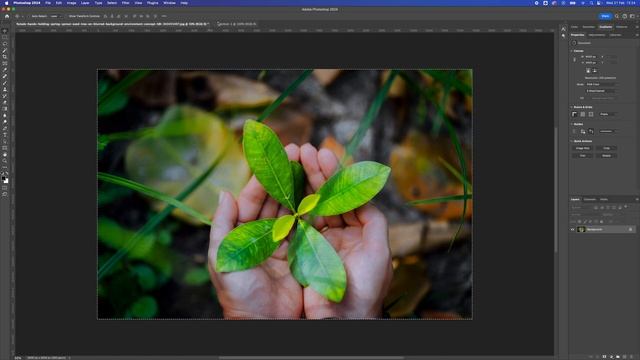
Task: Select the Lasso tool
Action: tap(5, 44)
